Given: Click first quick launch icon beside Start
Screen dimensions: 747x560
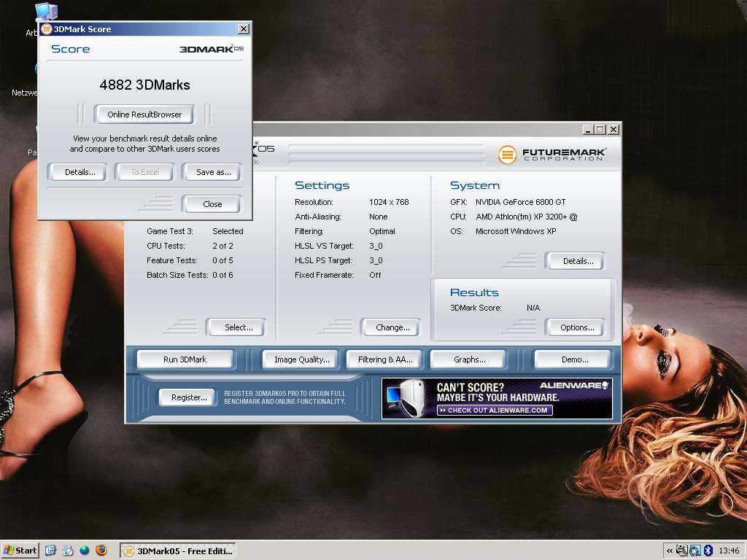Looking at the screenshot, I should click(50, 551).
